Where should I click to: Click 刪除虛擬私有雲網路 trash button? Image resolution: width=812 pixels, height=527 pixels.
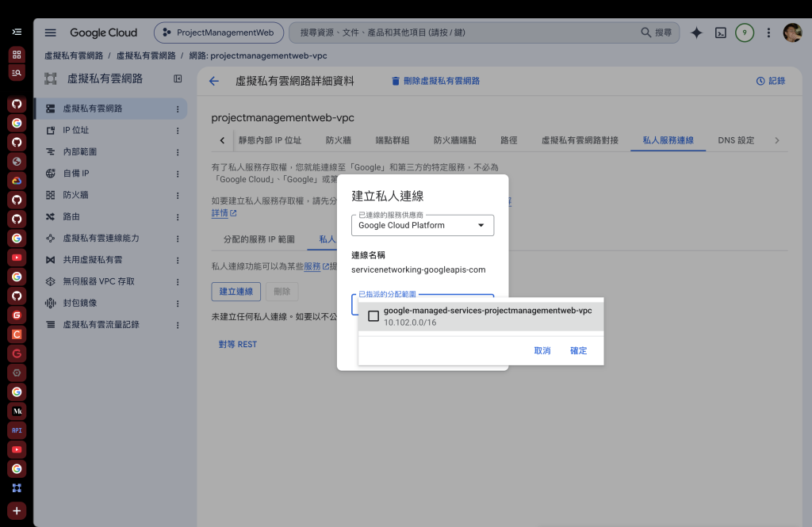[435, 81]
